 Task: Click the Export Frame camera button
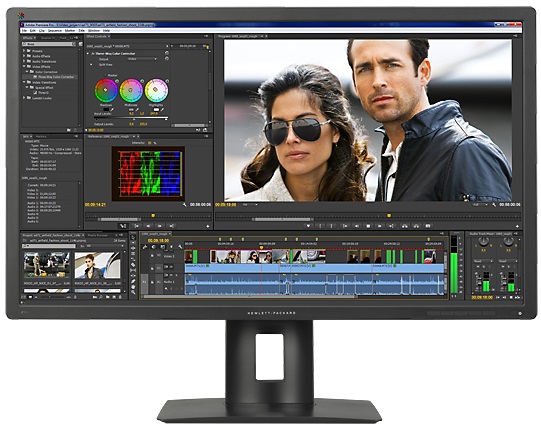pos(428,226)
